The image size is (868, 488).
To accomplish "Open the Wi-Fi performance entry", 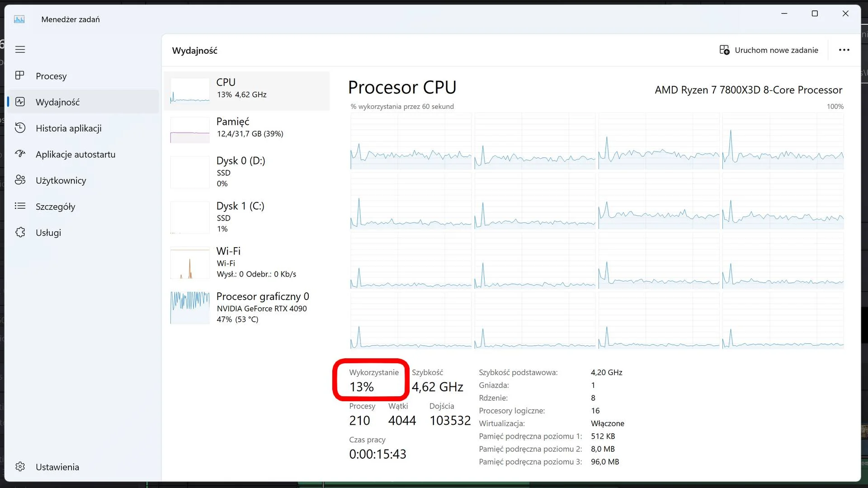I will coord(247,263).
